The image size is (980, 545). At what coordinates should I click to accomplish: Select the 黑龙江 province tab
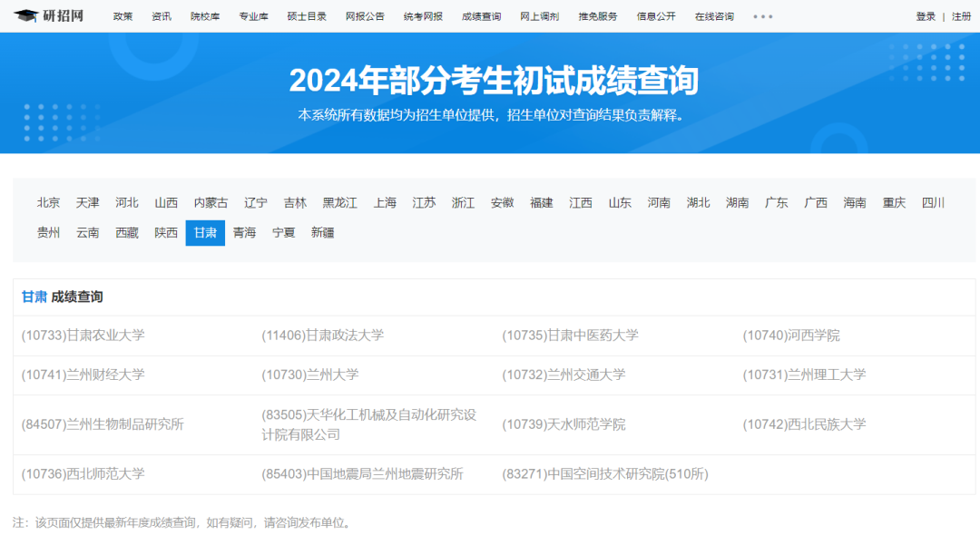pos(340,202)
